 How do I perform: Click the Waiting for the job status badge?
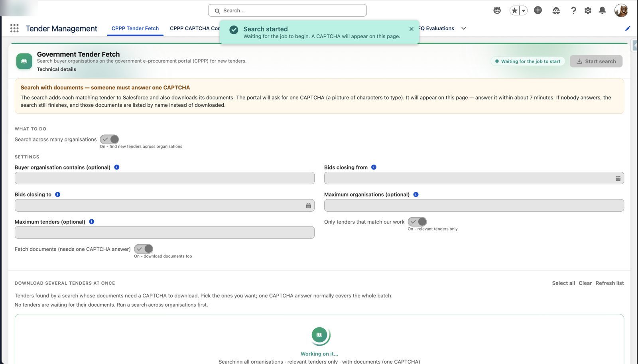point(528,61)
